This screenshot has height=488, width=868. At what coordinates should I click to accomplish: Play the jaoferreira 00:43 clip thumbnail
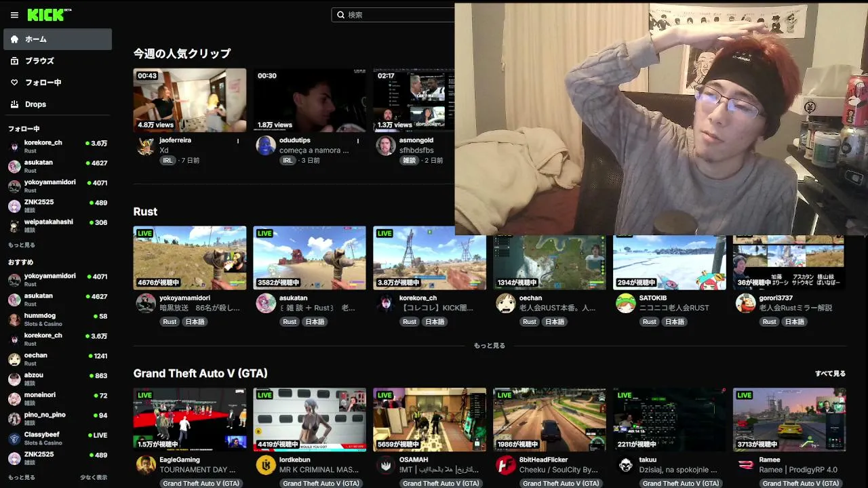pyautogui.click(x=190, y=100)
